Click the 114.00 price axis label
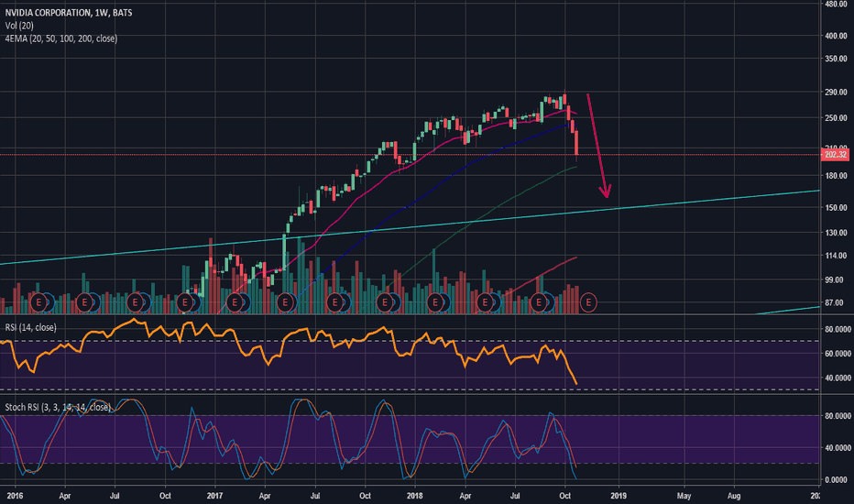Screen dimensions: 854x504 (x=836, y=256)
